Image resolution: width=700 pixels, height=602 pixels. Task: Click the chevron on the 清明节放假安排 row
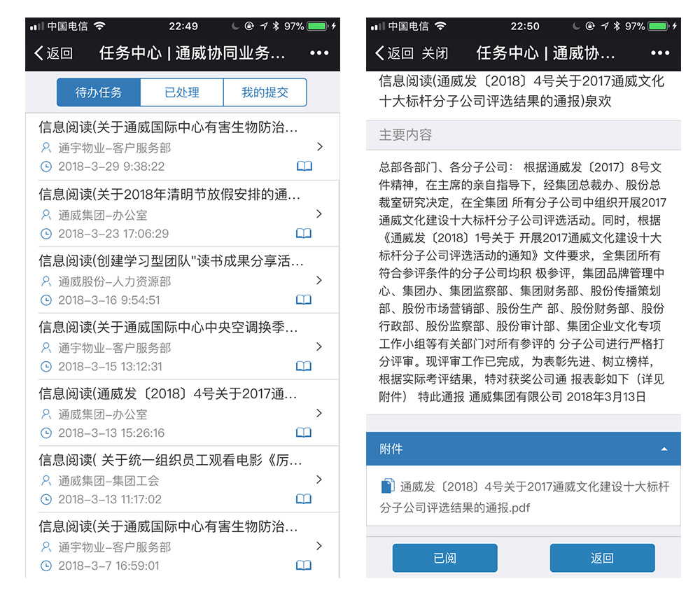click(x=318, y=213)
